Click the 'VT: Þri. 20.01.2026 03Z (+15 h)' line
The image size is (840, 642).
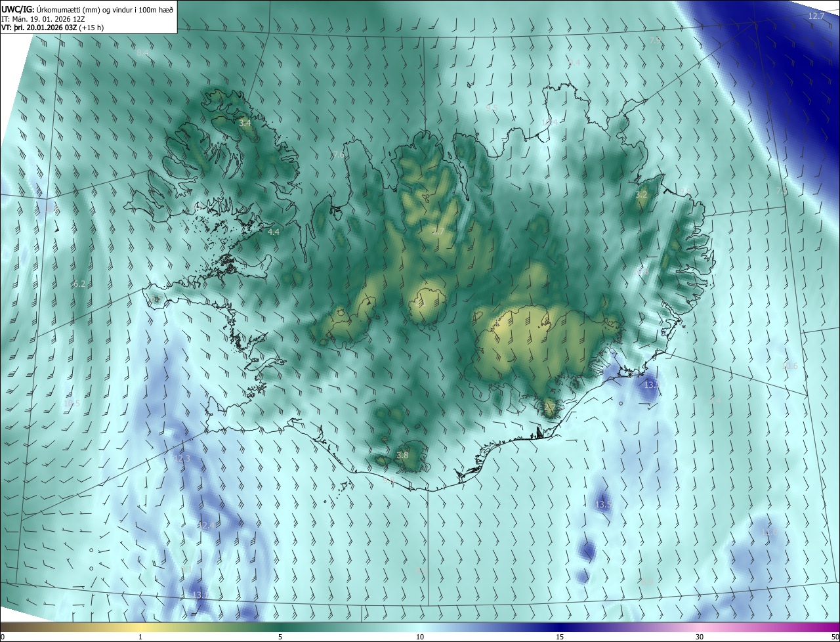pyautogui.click(x=52, y=28)
